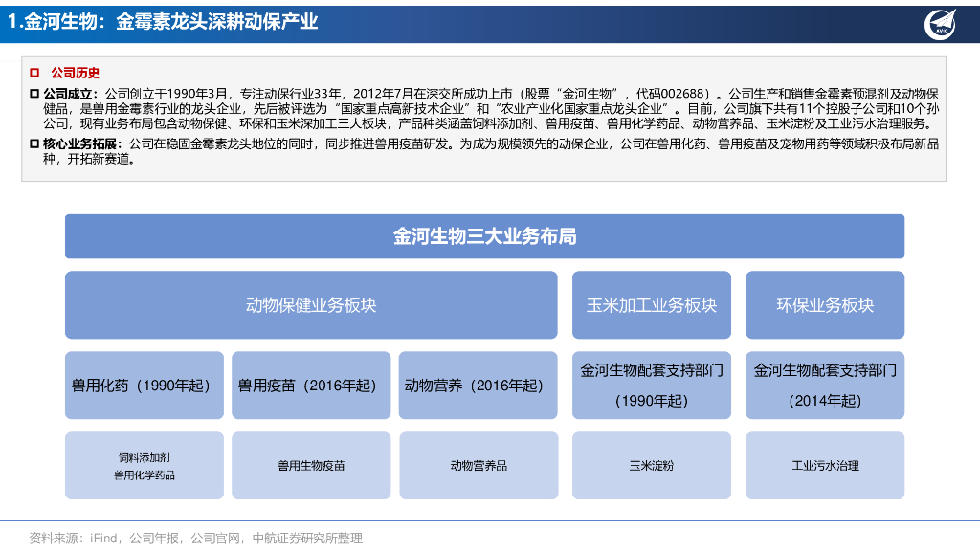Viewport: 980px width, 551px height.
Task: Click the line ending 开拓新赛道
Action: coord(89,159)
